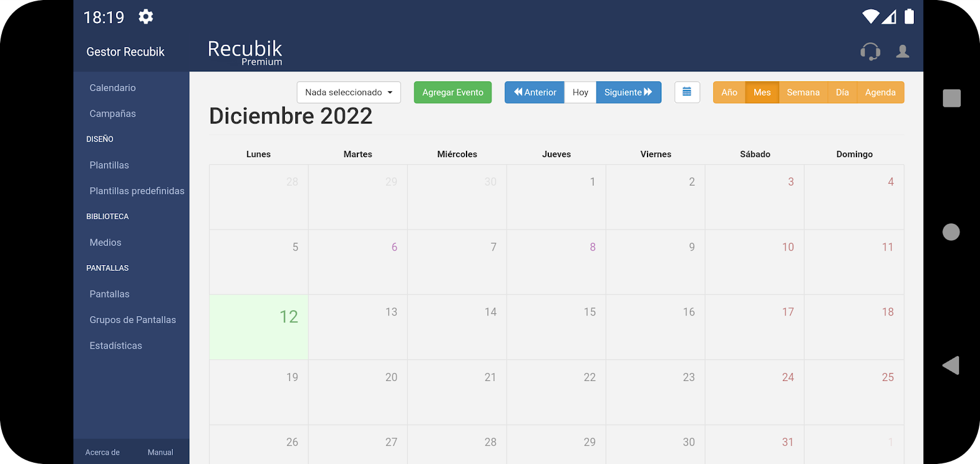Open Calendario in the sidebar
The image size is (980, 464).
(113, 88)
